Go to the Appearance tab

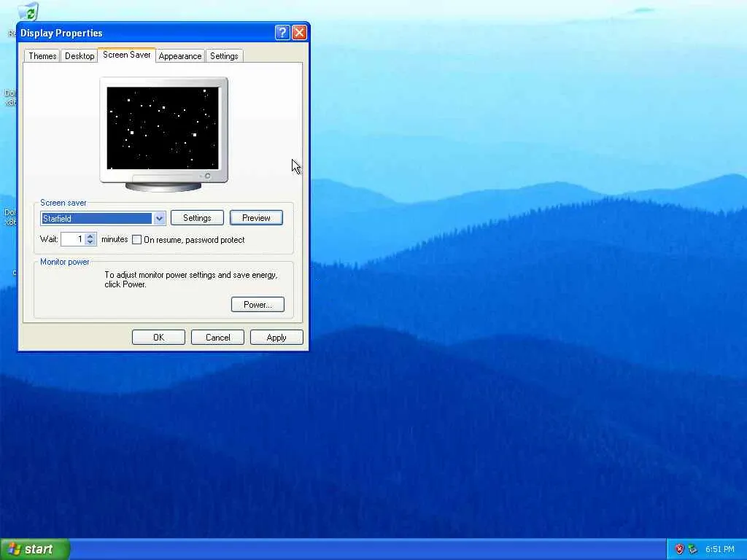pos(180,56)
